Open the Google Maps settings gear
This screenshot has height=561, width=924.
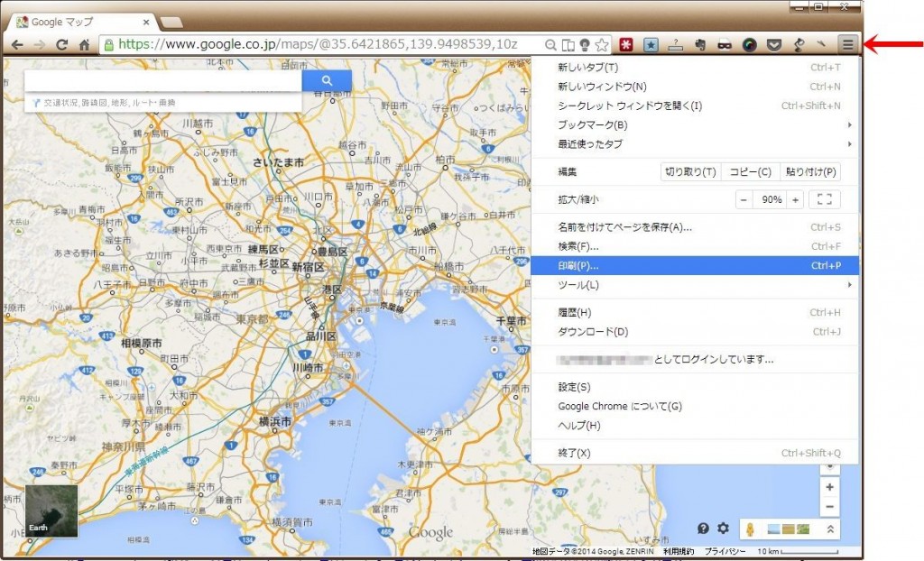pos(723,528)
